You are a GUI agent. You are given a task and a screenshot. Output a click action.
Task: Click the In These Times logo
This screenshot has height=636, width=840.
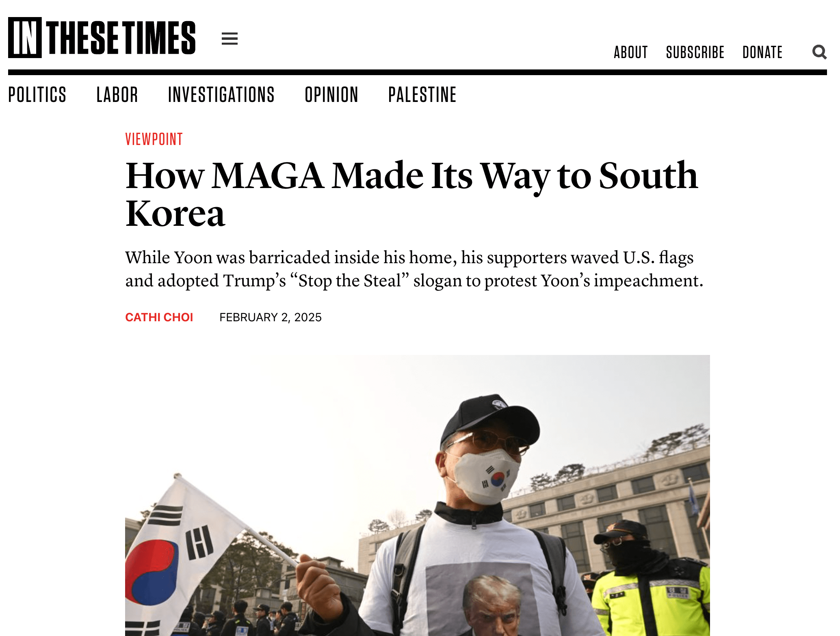[x=102, y=38]
